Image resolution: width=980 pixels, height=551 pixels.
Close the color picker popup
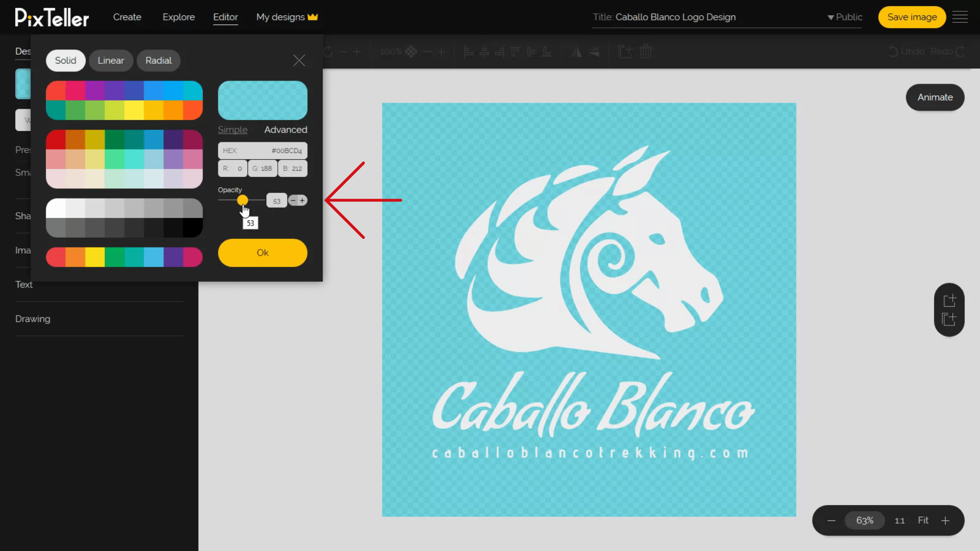point(299,60)
